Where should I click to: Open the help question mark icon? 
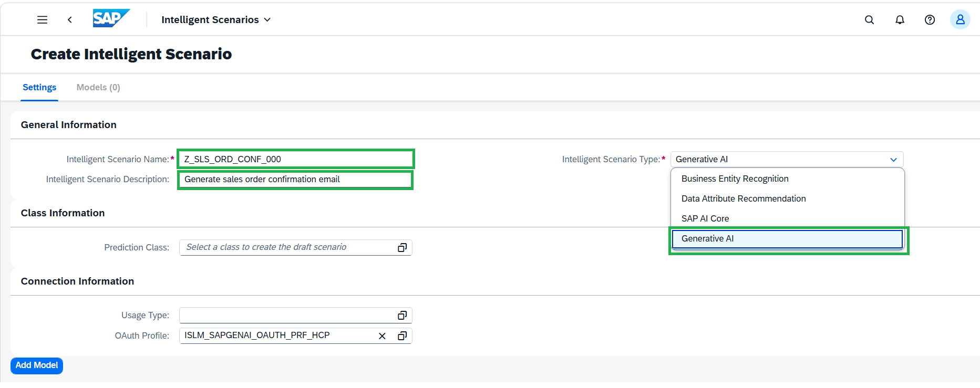point(930,19)
